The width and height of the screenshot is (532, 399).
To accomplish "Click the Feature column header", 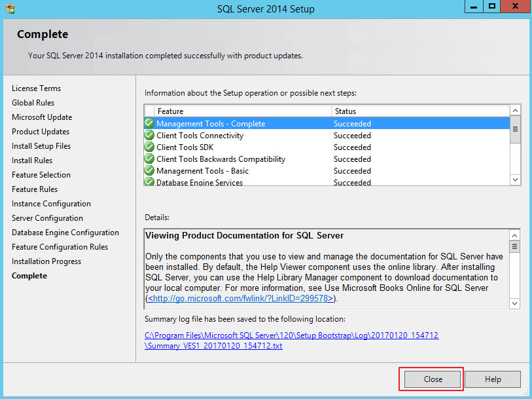I will coord(243,111).
